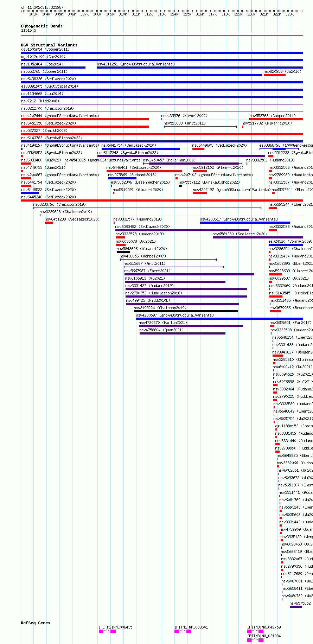Click nsv5917782 (Almarri2020) label
Image resolution: width=313 pixels, height=644 pixels.
coord(267,123)
